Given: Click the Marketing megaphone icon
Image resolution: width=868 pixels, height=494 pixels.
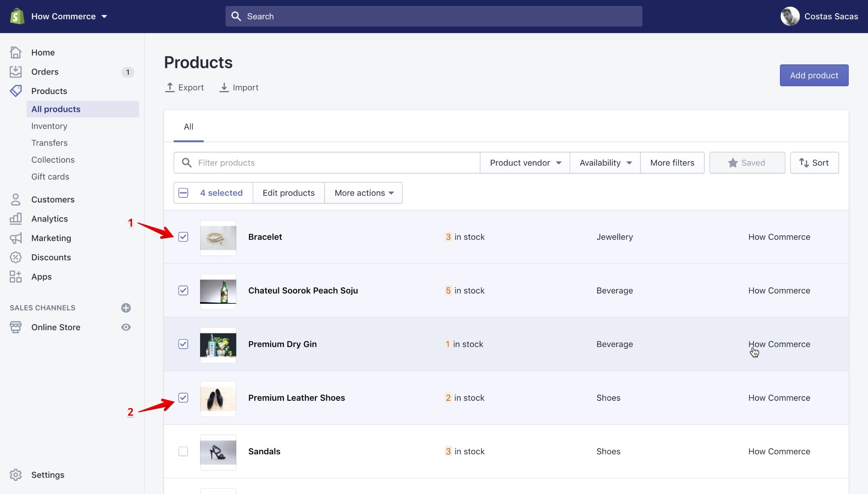Looking at the screenshot, I should (16, 238).
